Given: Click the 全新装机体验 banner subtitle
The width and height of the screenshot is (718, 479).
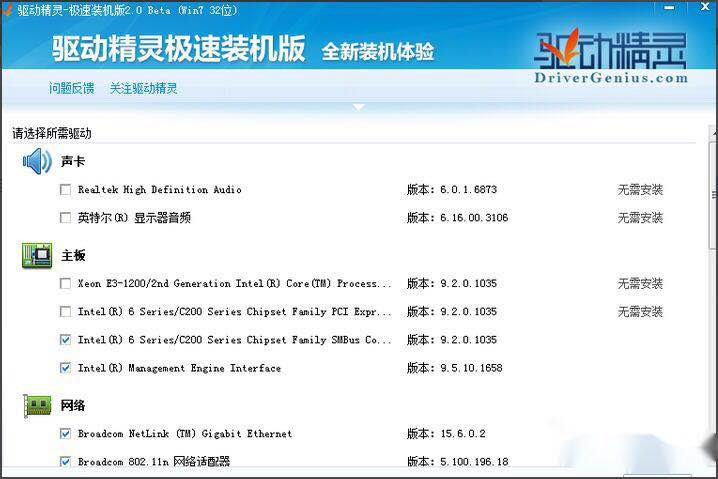Looking at the screenshot, I should point(378,51).
